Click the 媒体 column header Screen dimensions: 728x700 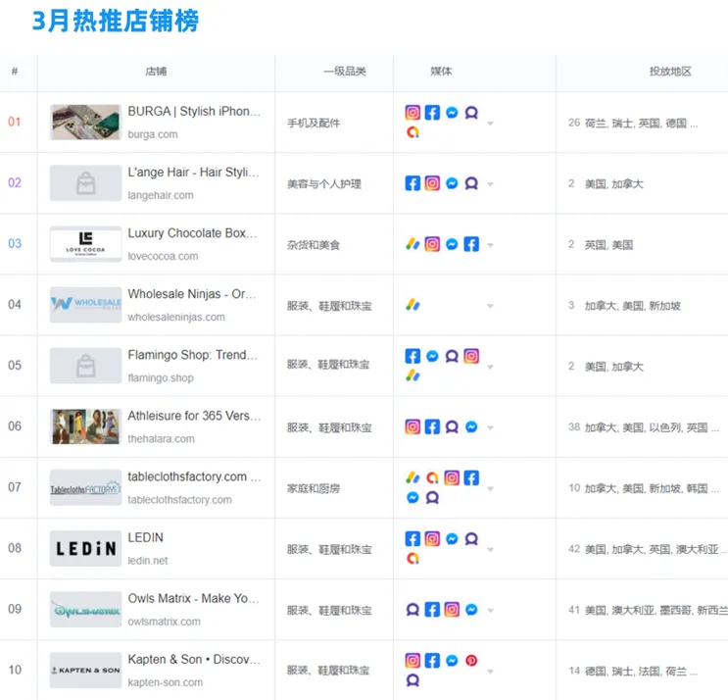click(441, 71)
